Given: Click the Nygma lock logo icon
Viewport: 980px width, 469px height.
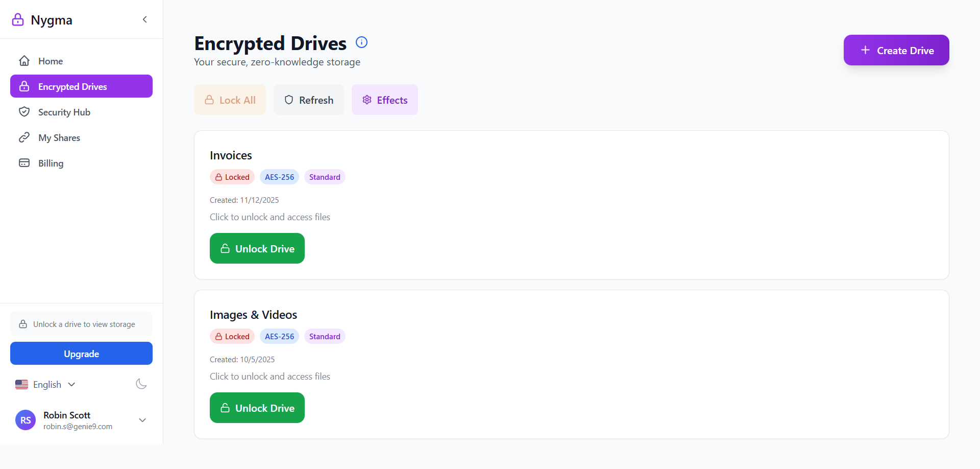Looking at the screenshot, I should (x=18, y=20).
